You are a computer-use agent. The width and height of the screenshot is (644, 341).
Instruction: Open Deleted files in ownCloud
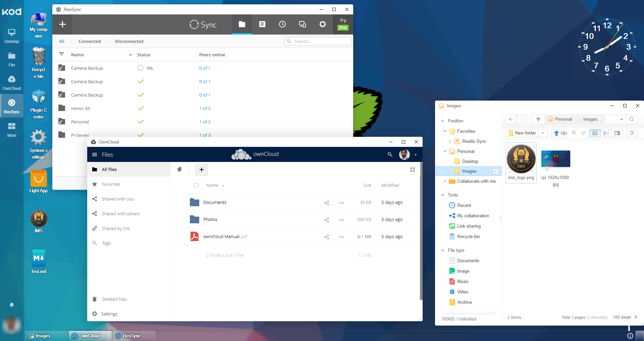(129, 299)
